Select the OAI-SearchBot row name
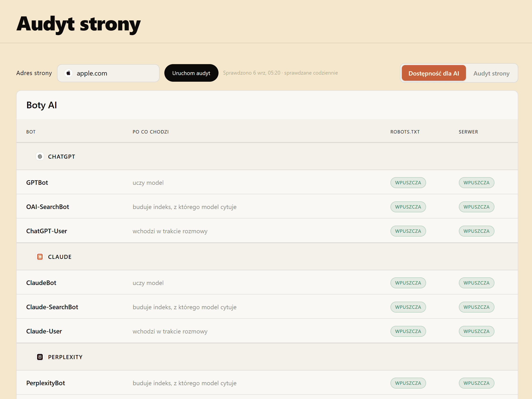The image size is (532, 399). pyautogui.click(x=48, y=207)
